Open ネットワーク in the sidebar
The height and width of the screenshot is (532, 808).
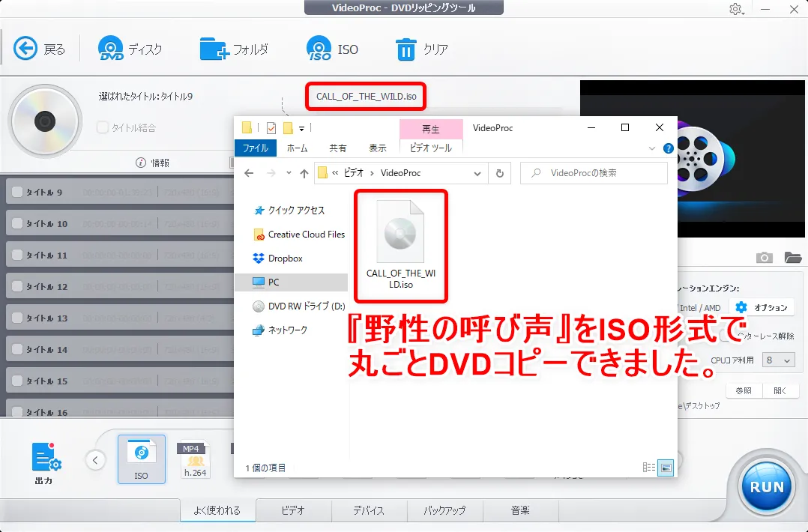tap(280, 330)
